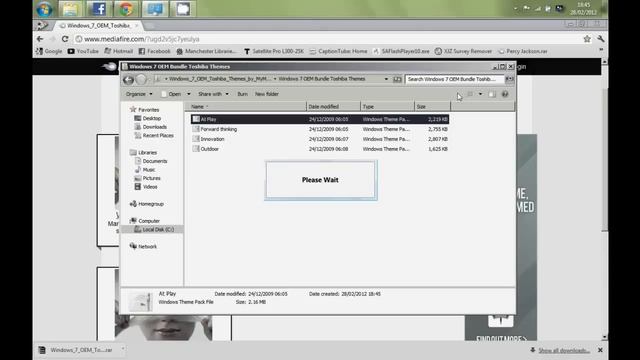Select the Forward thinking theme file
This screenshot has height=360, width=640.
(x=320, y=129)
